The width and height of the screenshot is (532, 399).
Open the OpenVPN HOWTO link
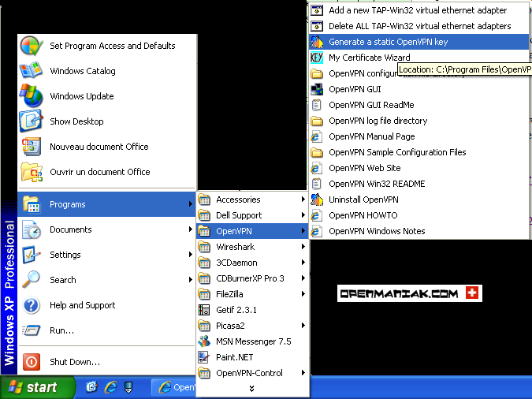[x=419, y=215]
